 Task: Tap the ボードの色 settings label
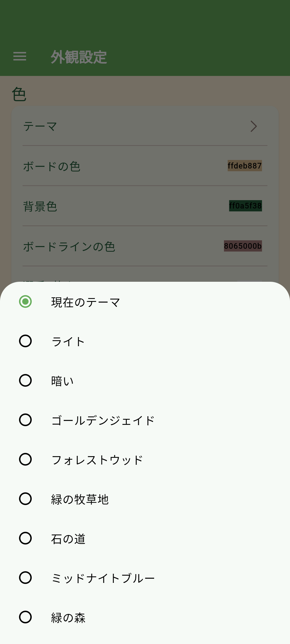click(x=52, y=166)
